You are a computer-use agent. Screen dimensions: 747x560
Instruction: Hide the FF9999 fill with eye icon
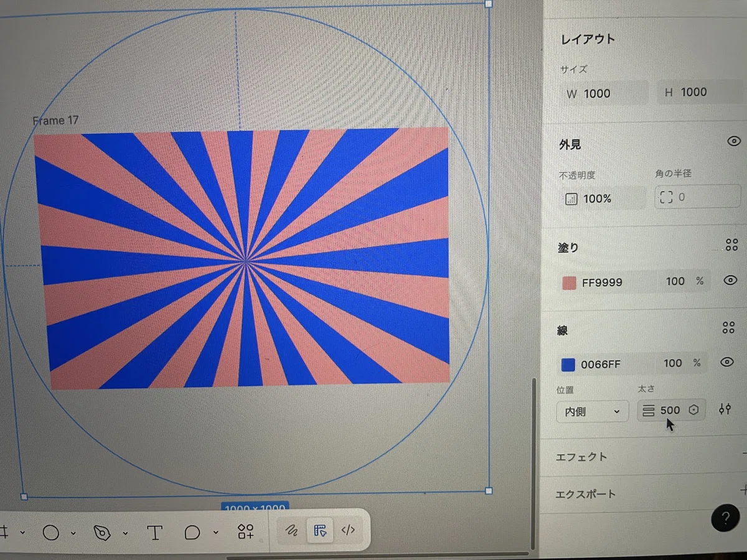730,281
